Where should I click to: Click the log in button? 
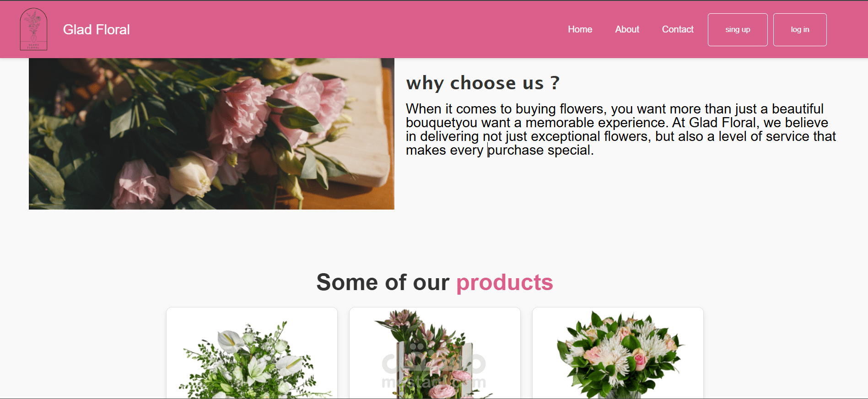[x=800, y=30]
